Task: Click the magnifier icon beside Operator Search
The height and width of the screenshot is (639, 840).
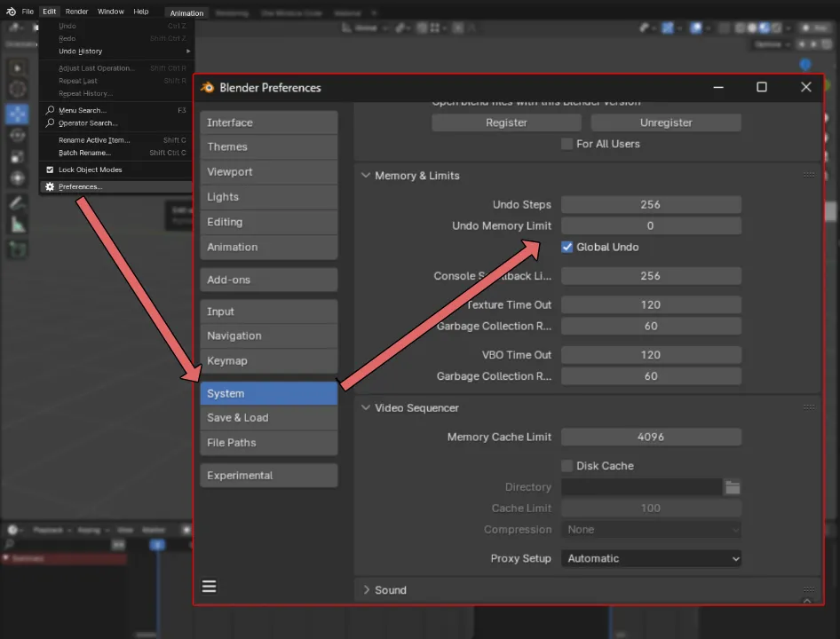Action: [x=50, y=122]
